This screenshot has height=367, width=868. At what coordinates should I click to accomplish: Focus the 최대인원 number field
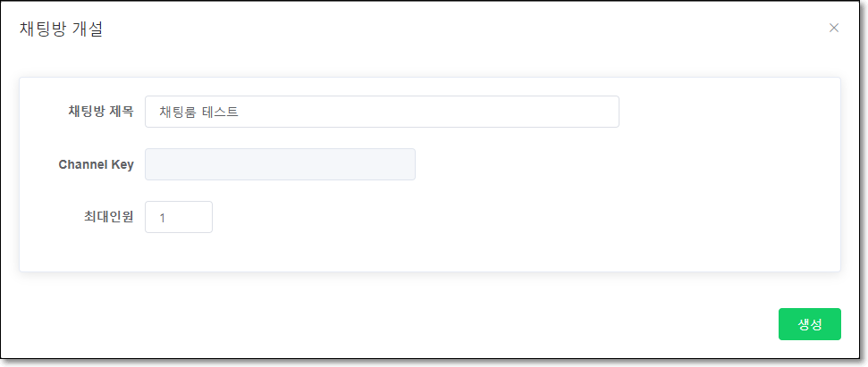pyautogui.click(x=179, y=217)
